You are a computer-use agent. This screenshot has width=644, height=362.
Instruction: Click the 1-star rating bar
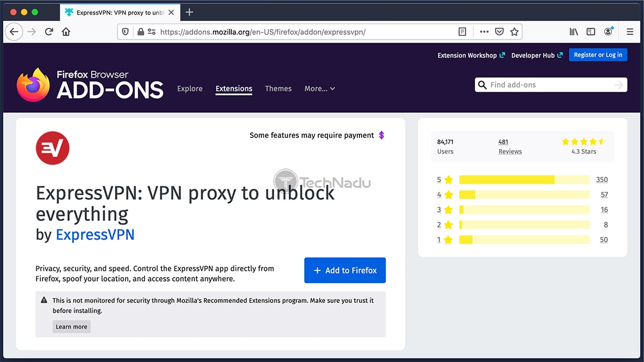[x=524, y=240]
